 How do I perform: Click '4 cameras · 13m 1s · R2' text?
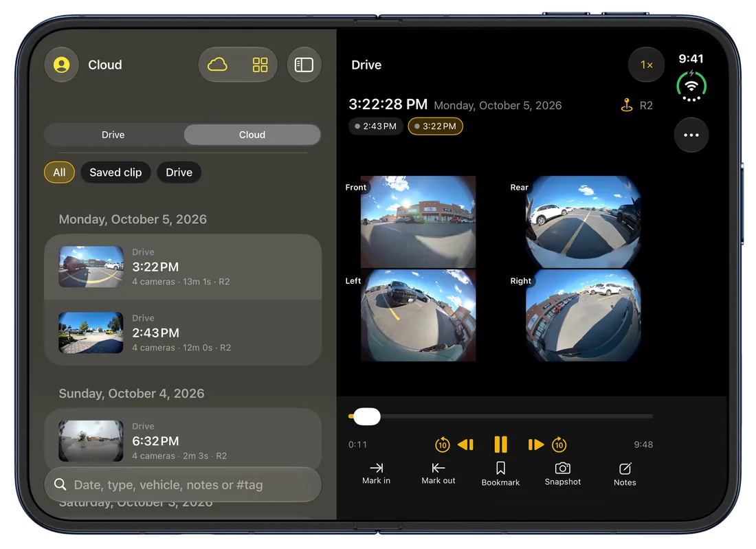tap(181, 282)
